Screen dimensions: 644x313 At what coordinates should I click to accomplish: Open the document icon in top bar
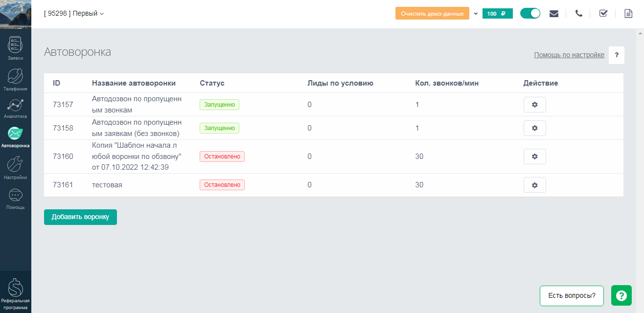click(628, 14)
